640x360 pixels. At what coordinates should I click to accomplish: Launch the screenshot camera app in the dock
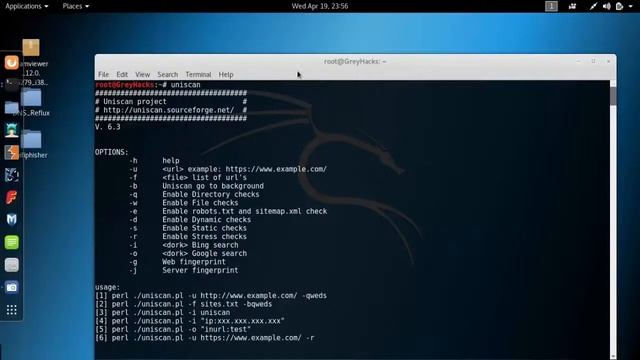click(11, 287)
